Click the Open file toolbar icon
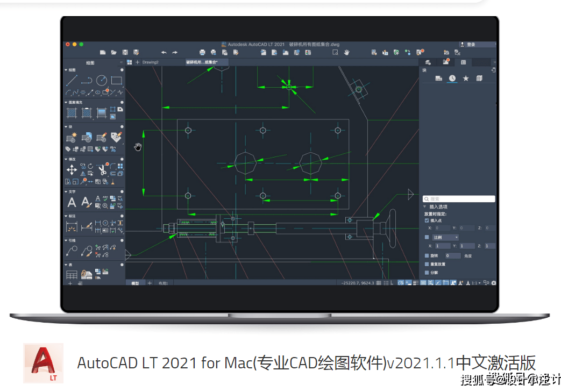Screen dimensions: 561x392 (x=114, y=52)
